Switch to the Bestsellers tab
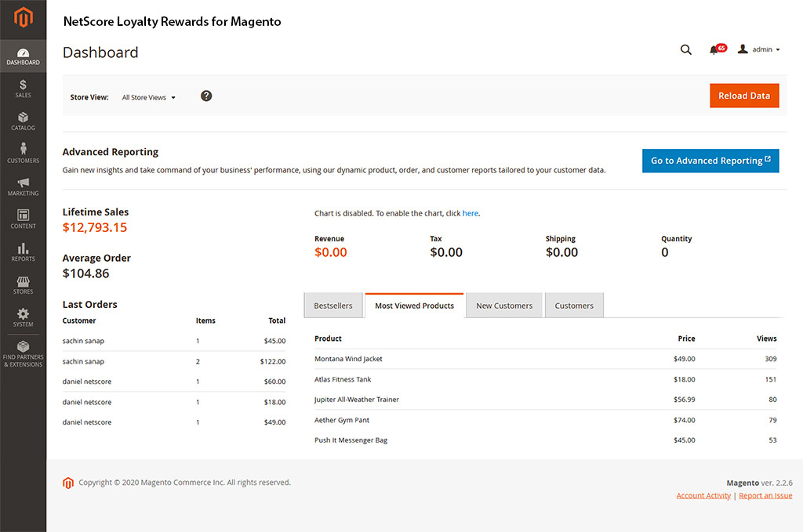 click(x=333, y=306)
